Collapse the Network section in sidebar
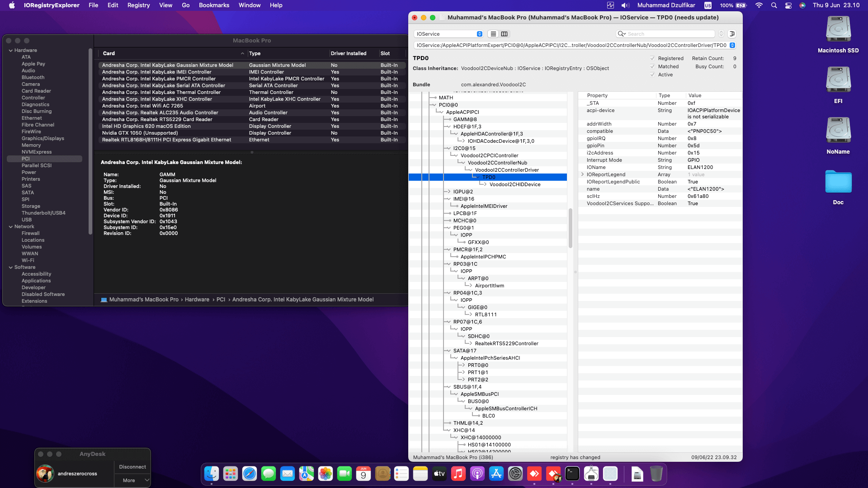This screenshot has width=868, height=488. coord(11,226)
